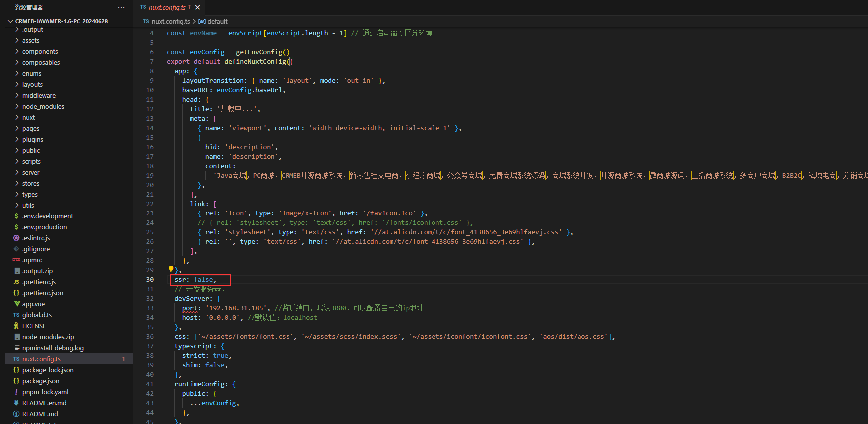Click the TS icon of nuxt.config.ts in explorer
This screenshot has width=868, height=424.
tap(16, 359)
